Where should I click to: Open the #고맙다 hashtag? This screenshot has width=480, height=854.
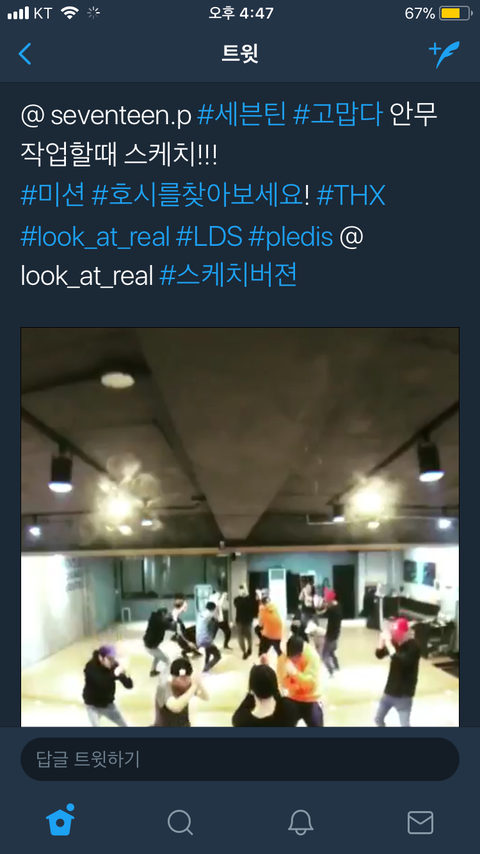pyautogui.click(x=338, y=115)
